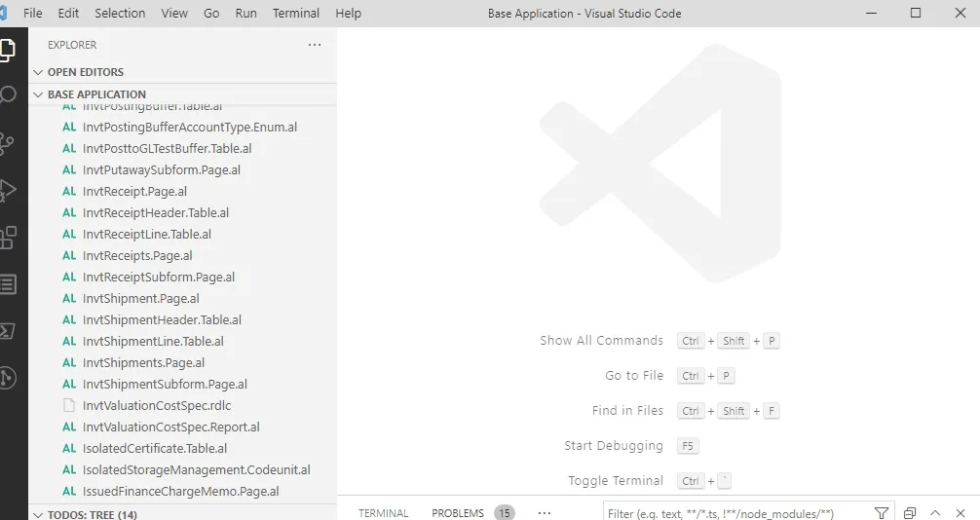The height and width of the screenshot is (520, 980).
Task: Open the Edit menu
Action: pos(68,13)
